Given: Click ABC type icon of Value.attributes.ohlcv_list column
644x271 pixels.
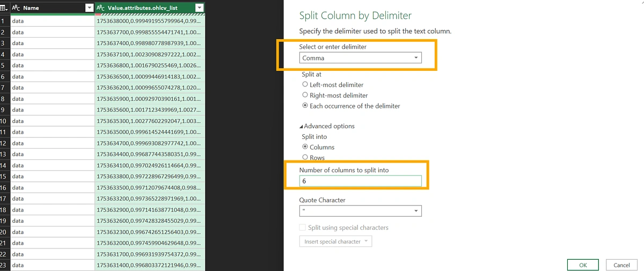Looking at the screenshot, I should tap(101, 8).
